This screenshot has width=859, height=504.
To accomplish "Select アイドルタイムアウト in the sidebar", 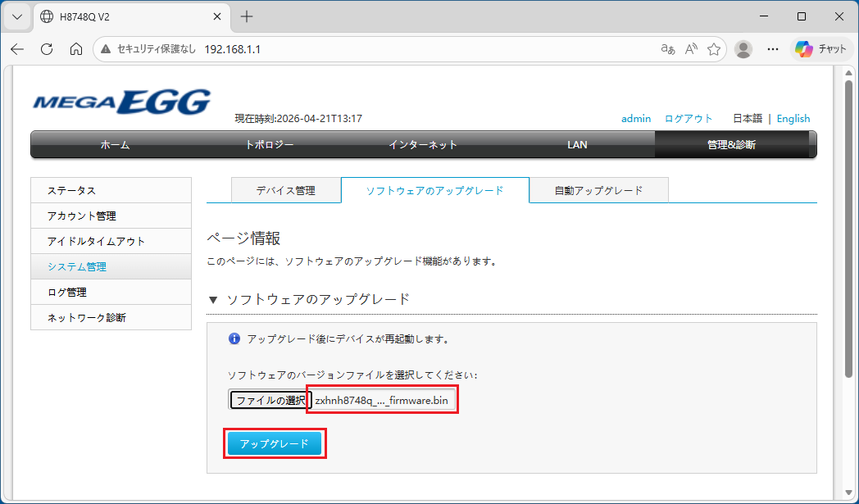I will pyautogui.click(x=111, y=241).
